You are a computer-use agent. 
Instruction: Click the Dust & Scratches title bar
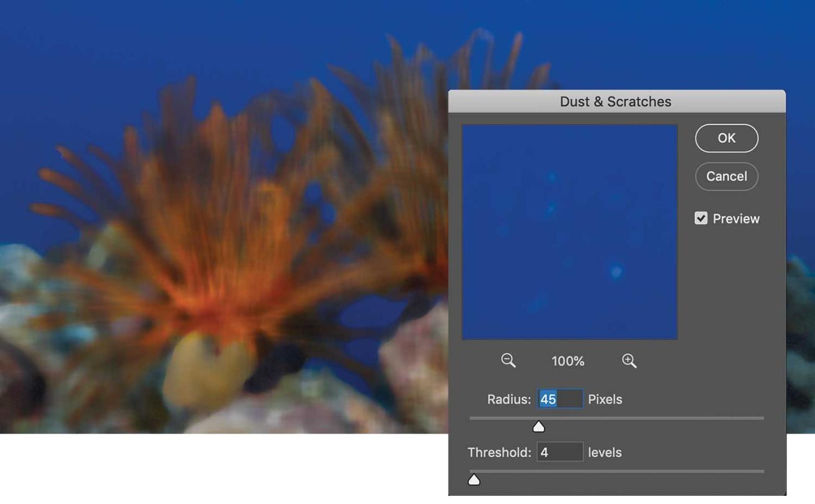tap(616, 101)
